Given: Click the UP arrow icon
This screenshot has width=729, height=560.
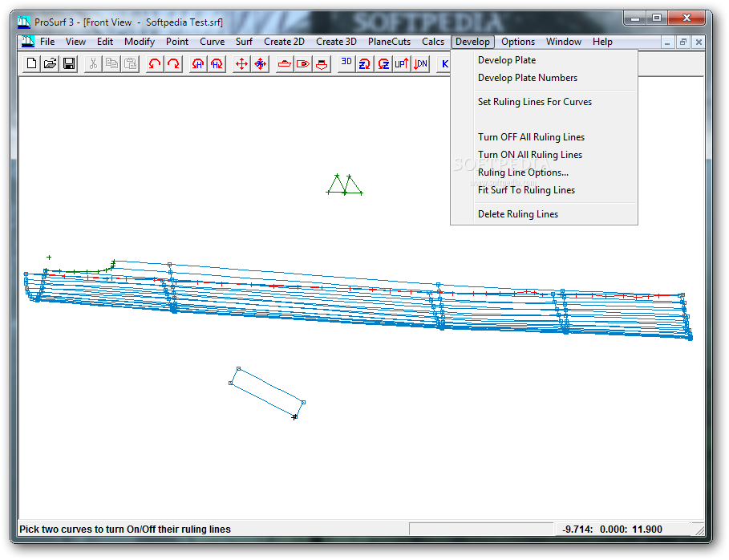Looking at the screenshot, I should click(x=402, y=63).
